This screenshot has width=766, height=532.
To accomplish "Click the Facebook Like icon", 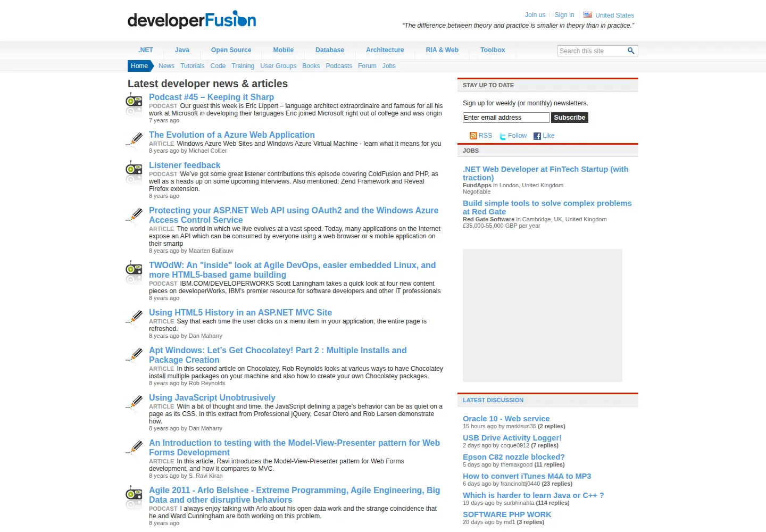I will pyautogui.click(x=537, y=136).
